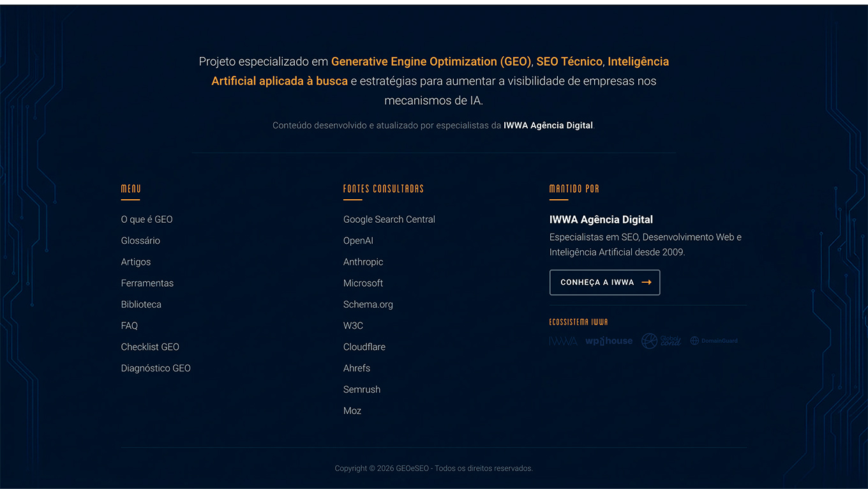Viewport: 868px width, 489px height.
Task: Click the IWWA Agência Digital heading under Mantido Por
Action: point(601,220)
